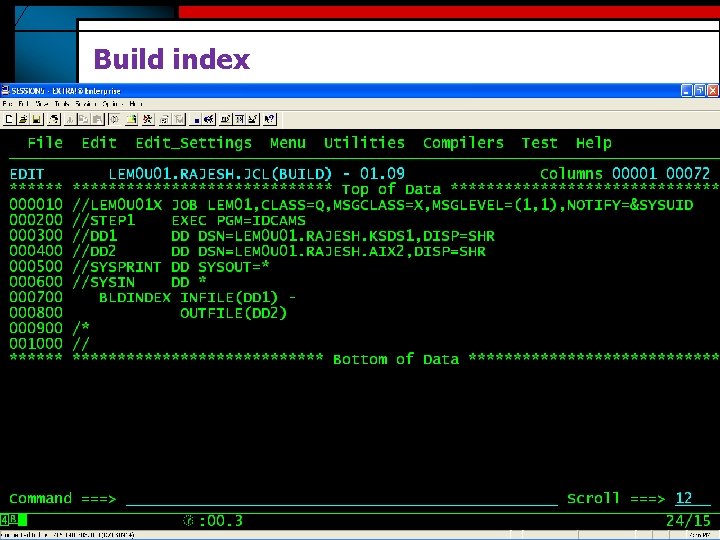The image size is (720, 540).
Task: Click SYSOUT=* on the SYSPRINT line
Action: click(x=234, y=267)
